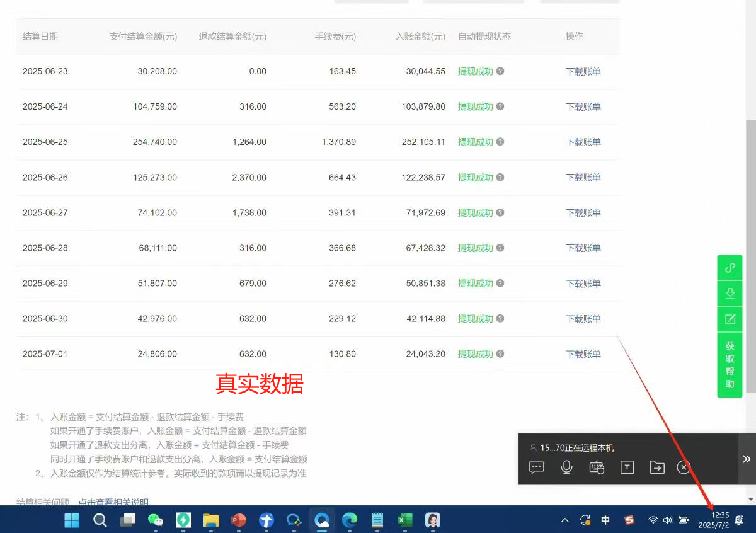Open chat panel in remote control toolbar
The width and height of the screenshot is (756, 533).
536,467
